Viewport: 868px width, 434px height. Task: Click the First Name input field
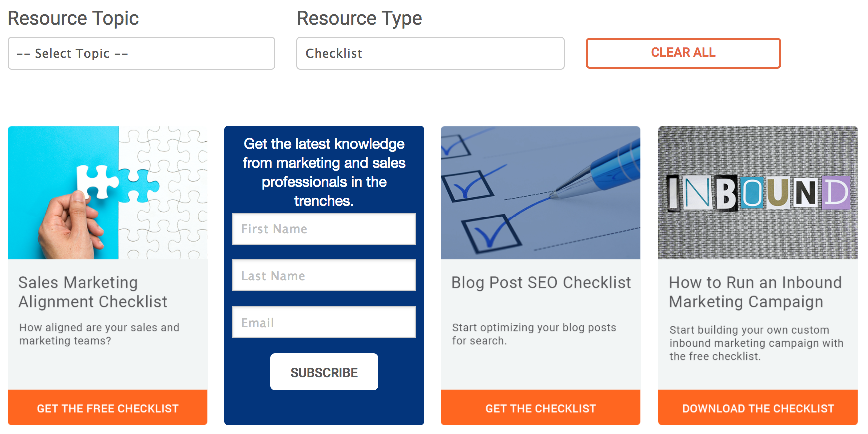coord(324,229)
